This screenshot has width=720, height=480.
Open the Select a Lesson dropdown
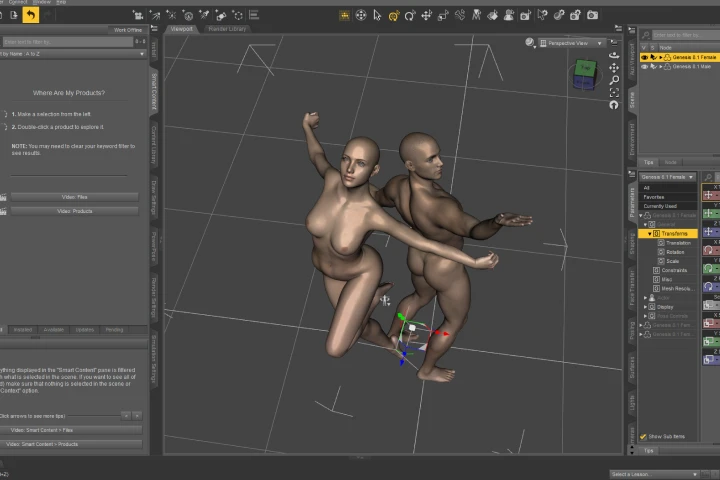654,474
